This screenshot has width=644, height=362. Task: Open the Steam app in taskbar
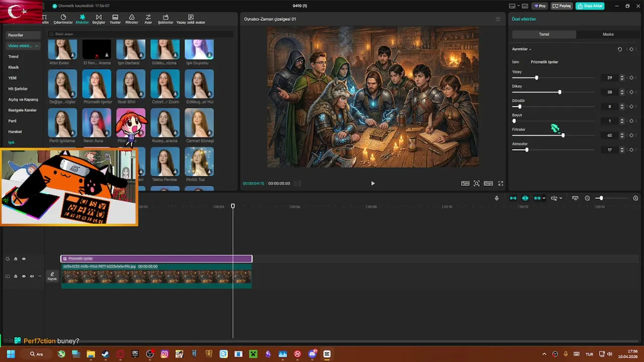coord(105,354)
